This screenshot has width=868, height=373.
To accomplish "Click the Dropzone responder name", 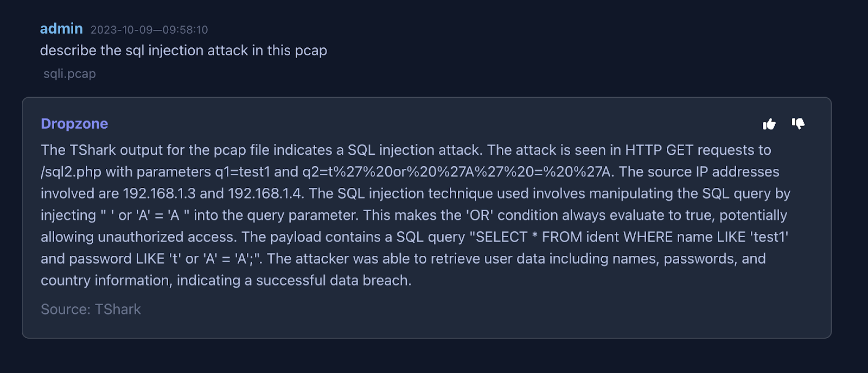I will 74,124.
